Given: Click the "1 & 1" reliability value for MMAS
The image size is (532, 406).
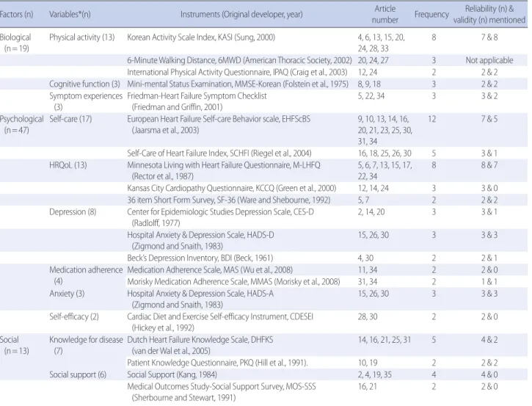Looking at the screenshot, I should (x=489, y=282).
